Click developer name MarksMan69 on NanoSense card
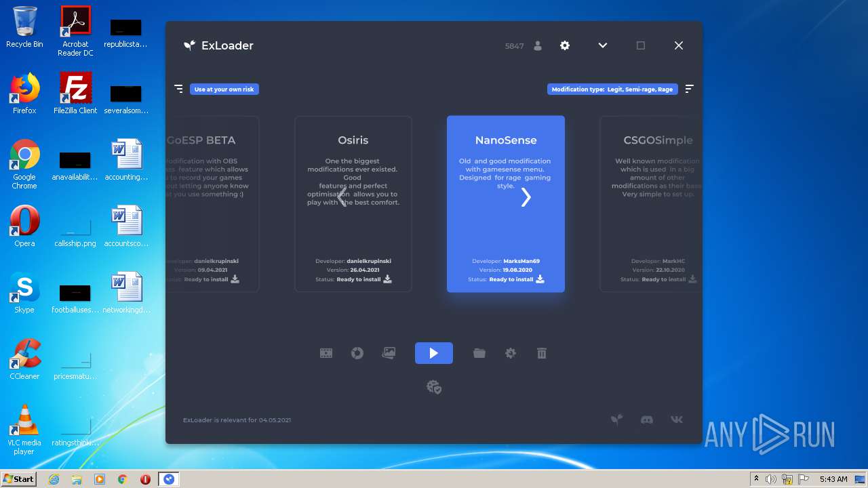This screenshot has height=488, width=868. click(x=521, y=261)
